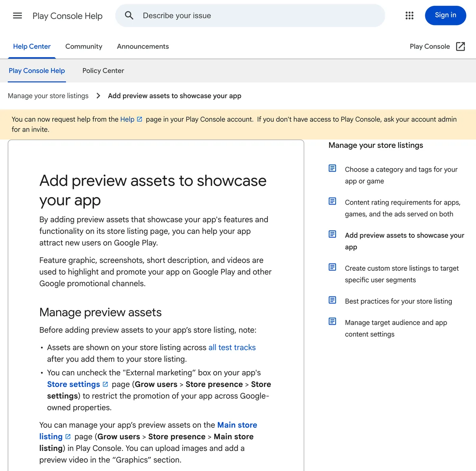Open the Google apps grid
Viewport: 476px width, 471px height.
pos(409,15)
